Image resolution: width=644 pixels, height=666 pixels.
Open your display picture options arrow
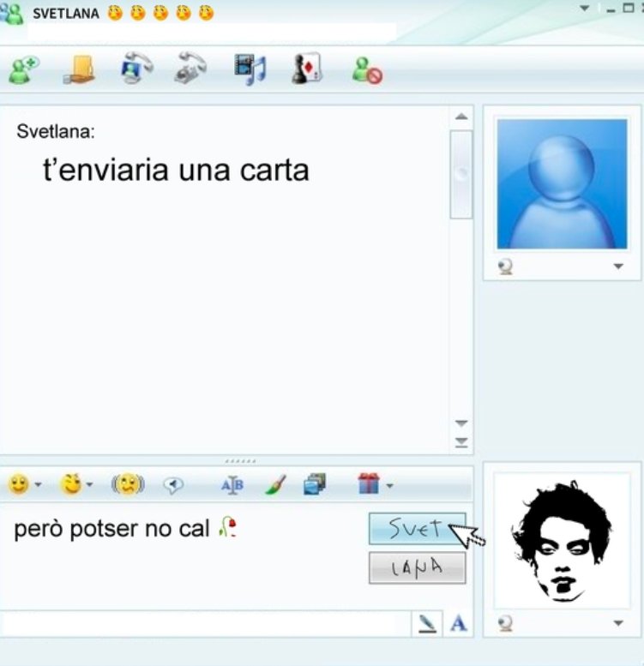(x=618, y=623)
